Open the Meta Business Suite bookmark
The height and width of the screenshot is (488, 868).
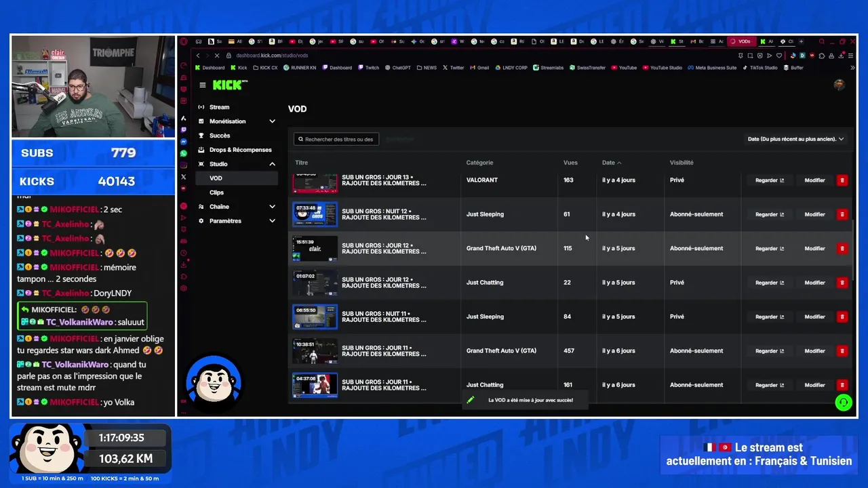tap(711, 68)
